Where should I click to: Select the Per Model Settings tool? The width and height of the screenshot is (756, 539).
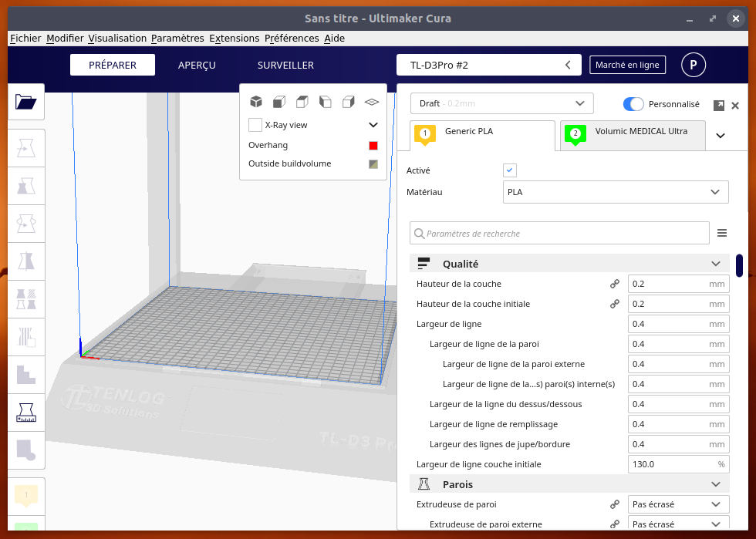click(x=26, y=299)
